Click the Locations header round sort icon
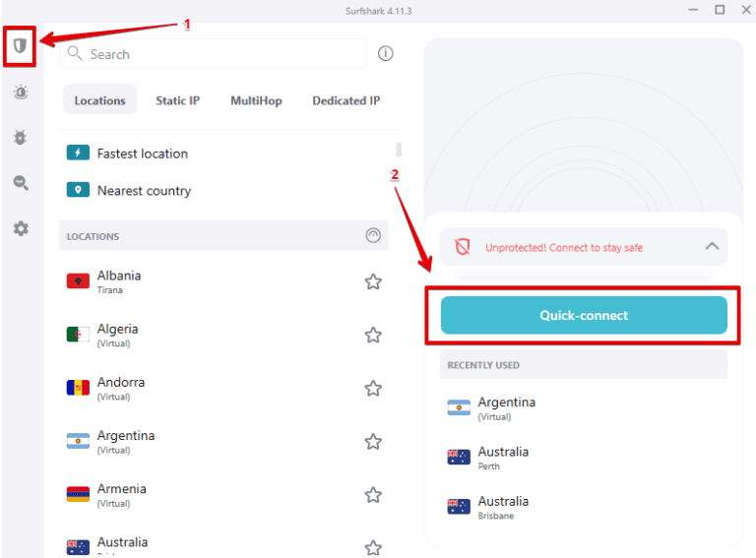This screenshot has height=558, width=756. pos(372,236)
